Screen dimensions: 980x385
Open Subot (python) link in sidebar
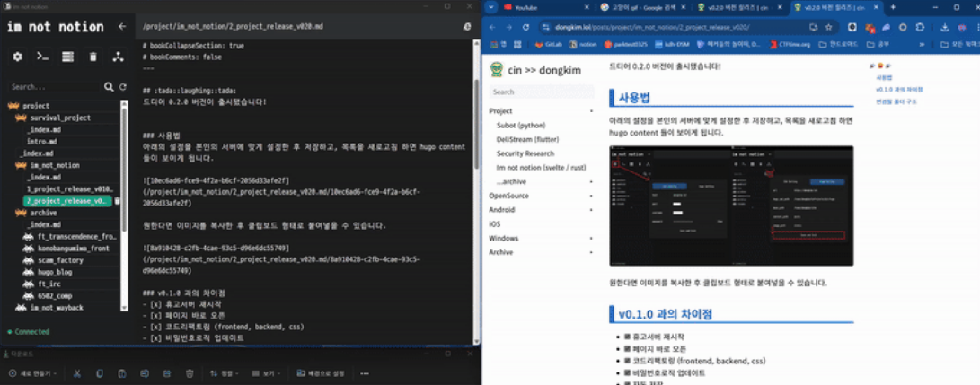coord(521,126)
